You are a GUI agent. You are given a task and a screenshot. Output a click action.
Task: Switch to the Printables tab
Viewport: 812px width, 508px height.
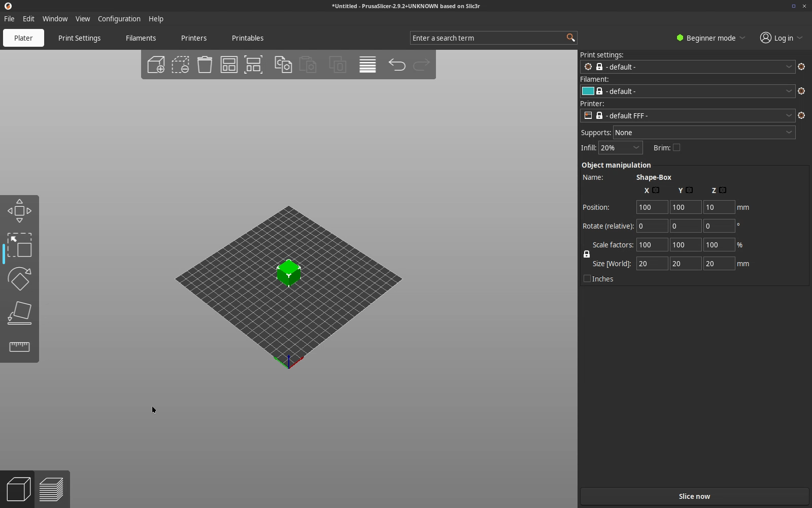[x=248, y=38]
